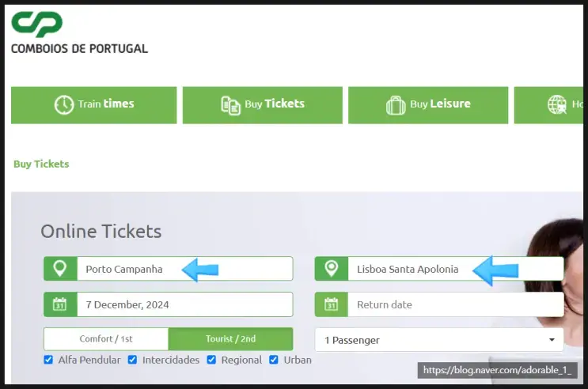Screen dimensions: 588x389
Task: Open the Buy Leisure menu
Action: tap(428, 105)
